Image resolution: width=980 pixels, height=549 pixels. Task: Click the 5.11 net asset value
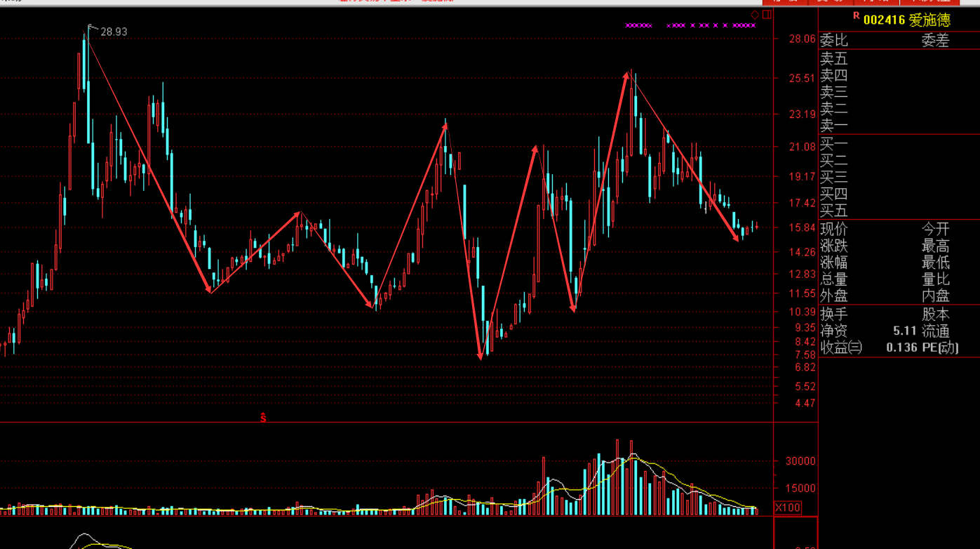point(904,331)
